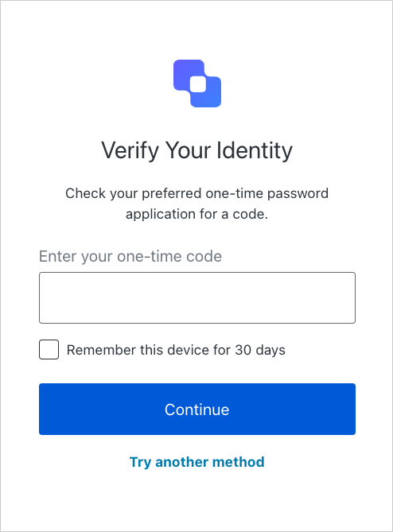The image size is (393, 532).
Task: Click the blue overlapping squares logo
Action: click(197, 83)
